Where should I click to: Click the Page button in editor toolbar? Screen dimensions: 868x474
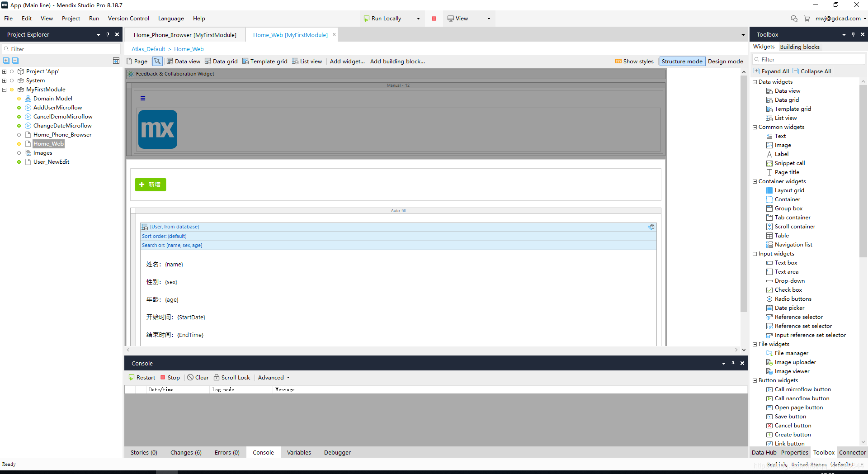click(137, 61)
